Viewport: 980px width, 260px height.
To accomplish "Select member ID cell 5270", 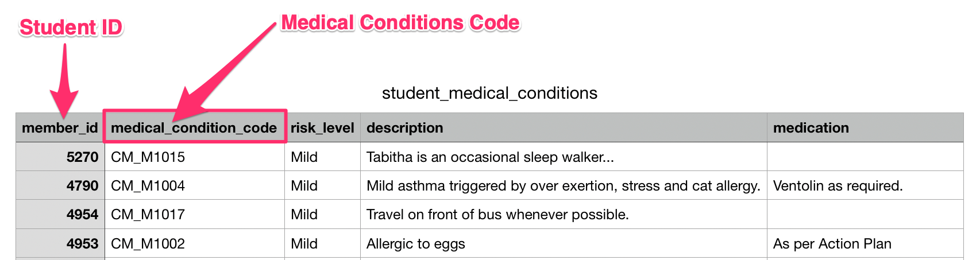I will [60, 157].
